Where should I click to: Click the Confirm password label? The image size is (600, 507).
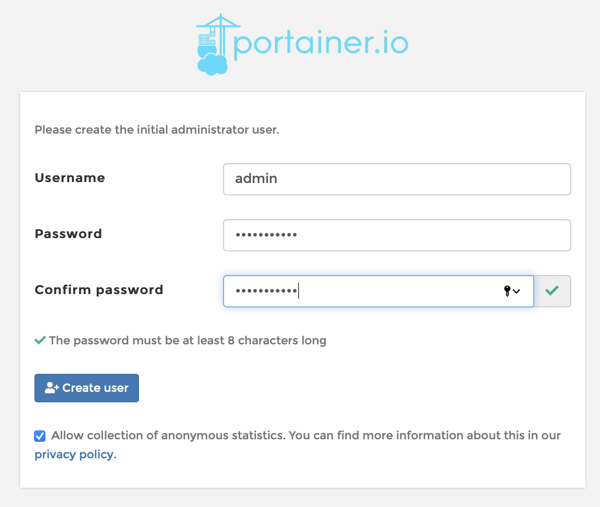click(99, 290)
